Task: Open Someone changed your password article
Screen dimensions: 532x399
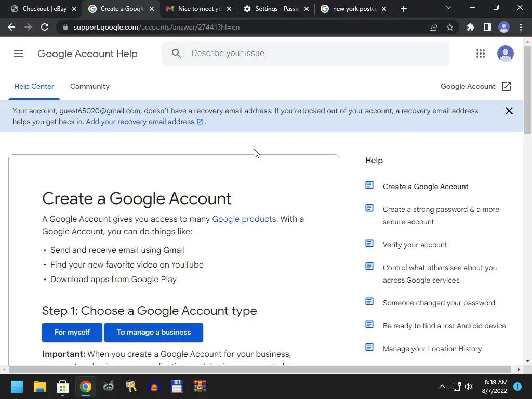Action: click(438, 303)
